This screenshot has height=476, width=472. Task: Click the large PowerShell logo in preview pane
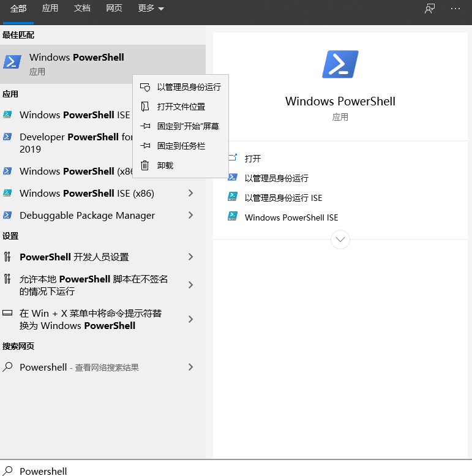coord(340,64)
